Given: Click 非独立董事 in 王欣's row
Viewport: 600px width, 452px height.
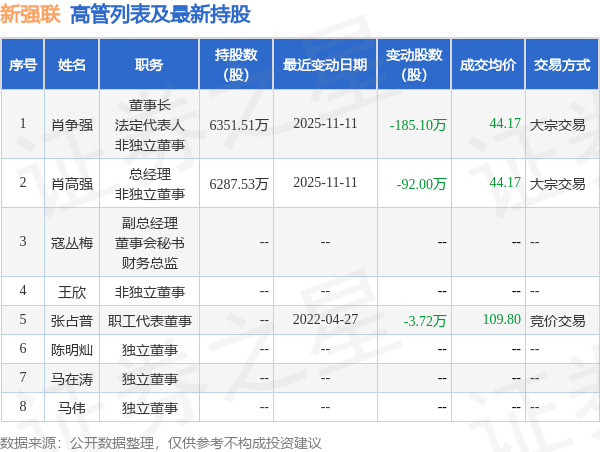Looking at the screenshot, I should tap(150, 292).
